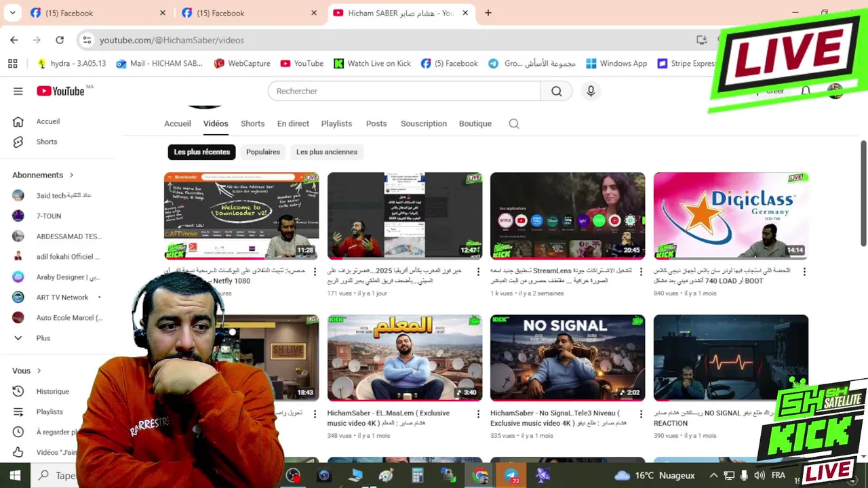The width and height of the screenshot is (868, 488).
Task: Open the Digiclass Germany video thumbnail
Action: (x=731, y=216)
